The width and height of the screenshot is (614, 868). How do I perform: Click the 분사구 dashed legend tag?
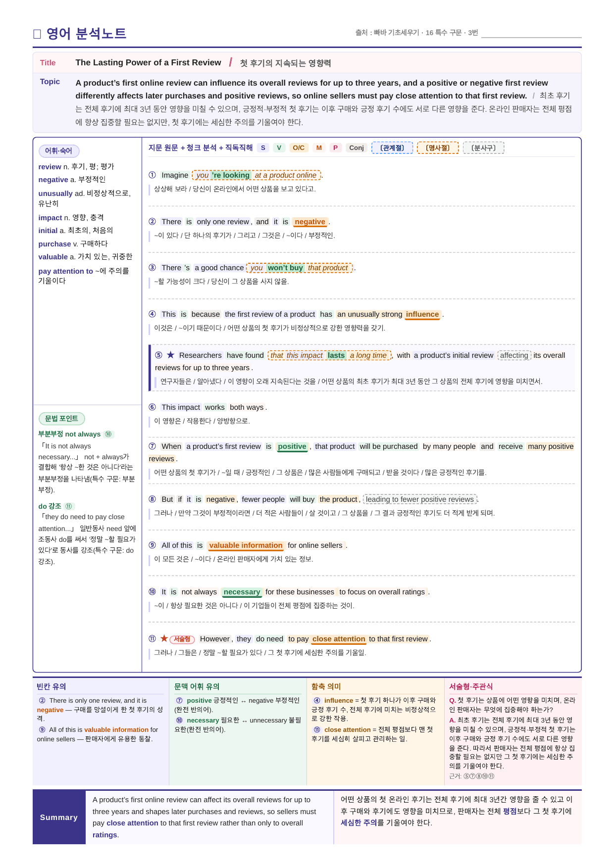(483, 147)
